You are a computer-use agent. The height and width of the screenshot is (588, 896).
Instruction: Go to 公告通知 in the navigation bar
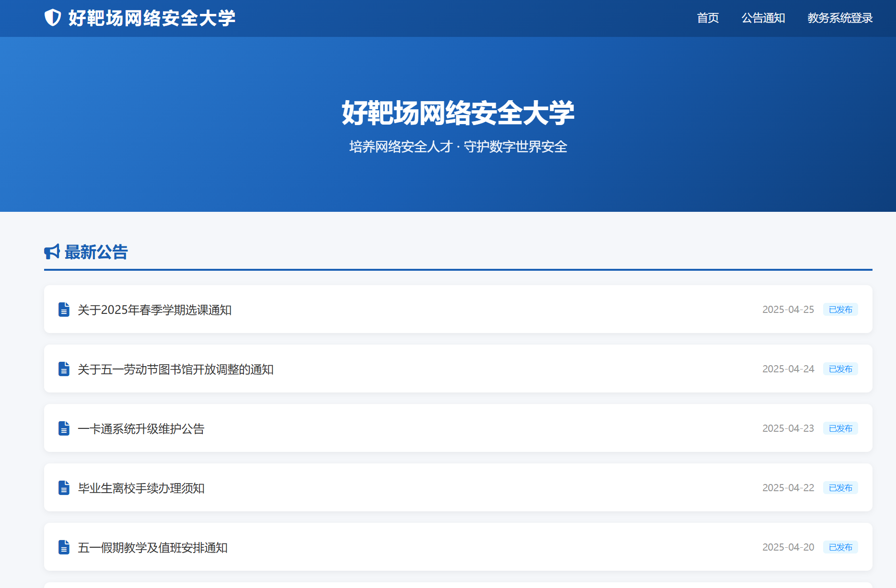[x=763, y=18]
